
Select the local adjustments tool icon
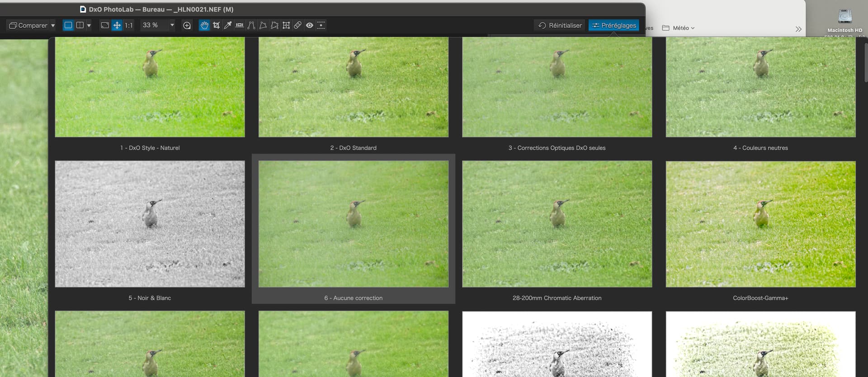pyautogui.click(x=321, y=25)
